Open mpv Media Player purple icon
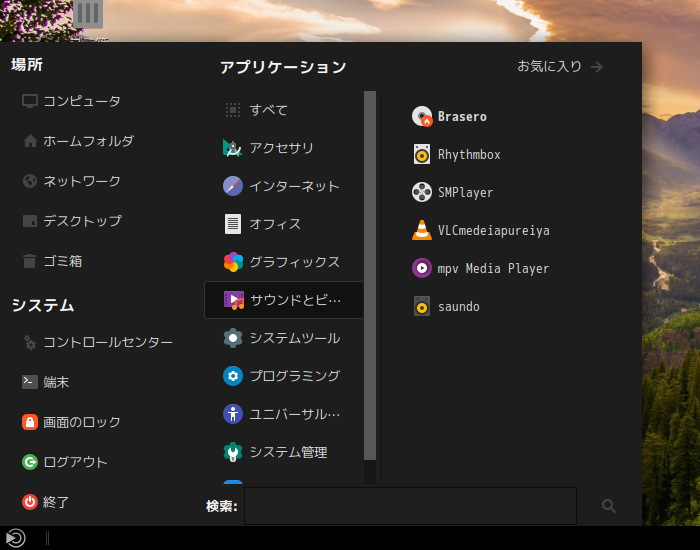This screenshot has height=550, width=700. 422,268
